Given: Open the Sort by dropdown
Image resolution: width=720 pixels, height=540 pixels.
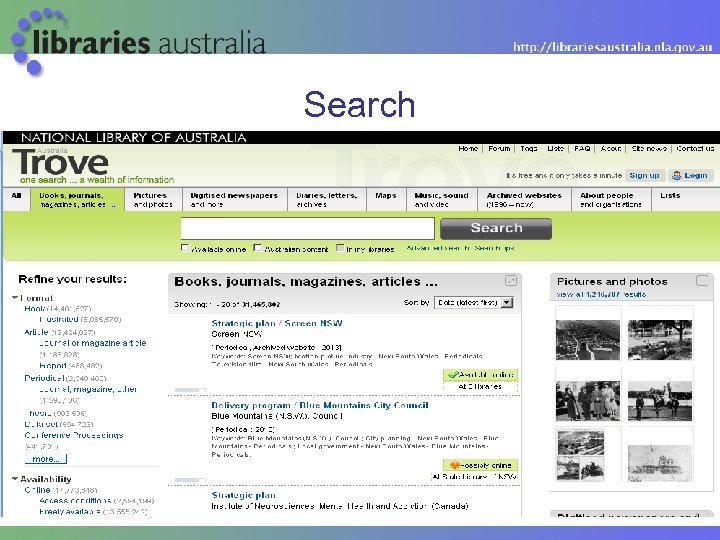Looking at the screenshot, I should [x=474, y=303].
